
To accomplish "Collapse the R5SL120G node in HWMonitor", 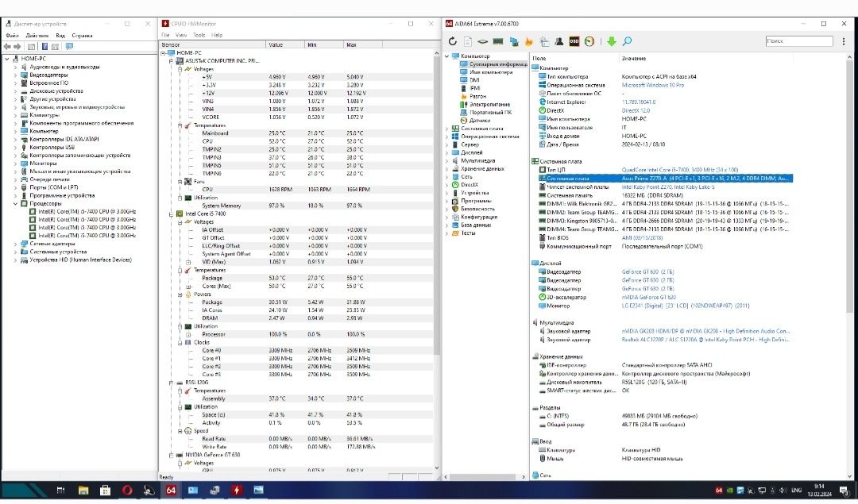I will coord(172,383).
